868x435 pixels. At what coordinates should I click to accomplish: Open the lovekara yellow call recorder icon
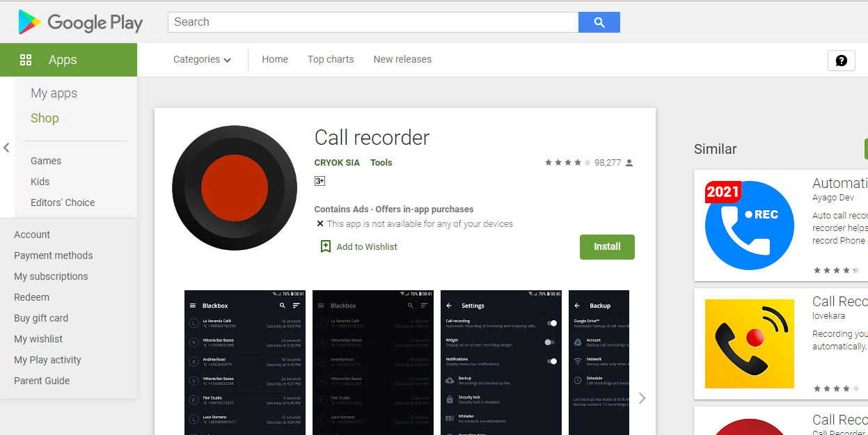(750, 344)
